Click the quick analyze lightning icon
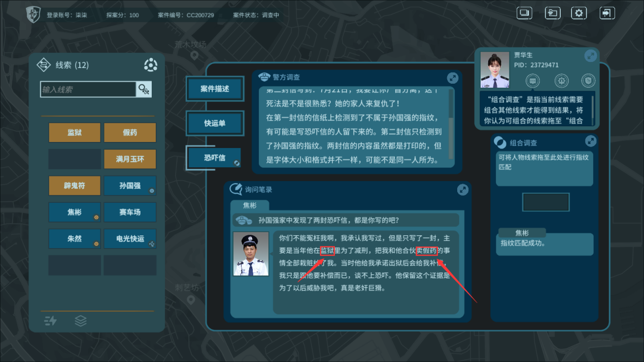Viewport: 644px width, 362px height. click(x=50, y=321)
